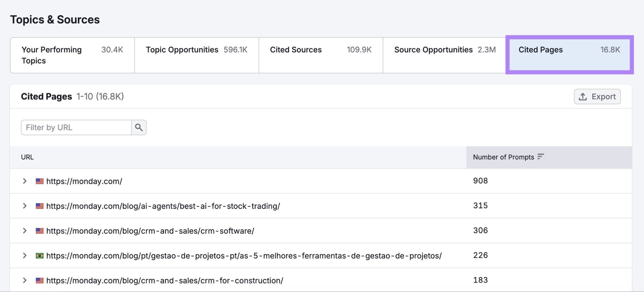Click the Filter by URL input field
The height and width of the screenshot is (292, 644).
click(75, 127)
